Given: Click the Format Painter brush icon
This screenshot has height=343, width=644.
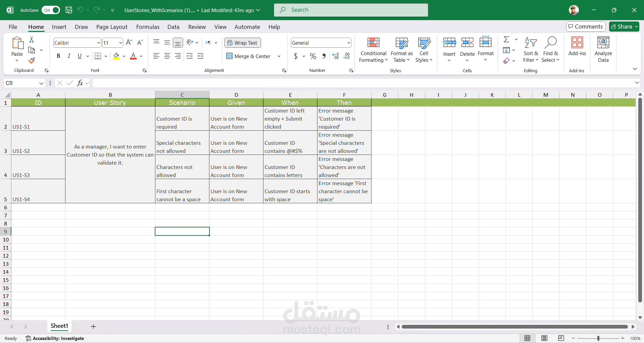Looking at the screenshot, I should pos(32,61).
